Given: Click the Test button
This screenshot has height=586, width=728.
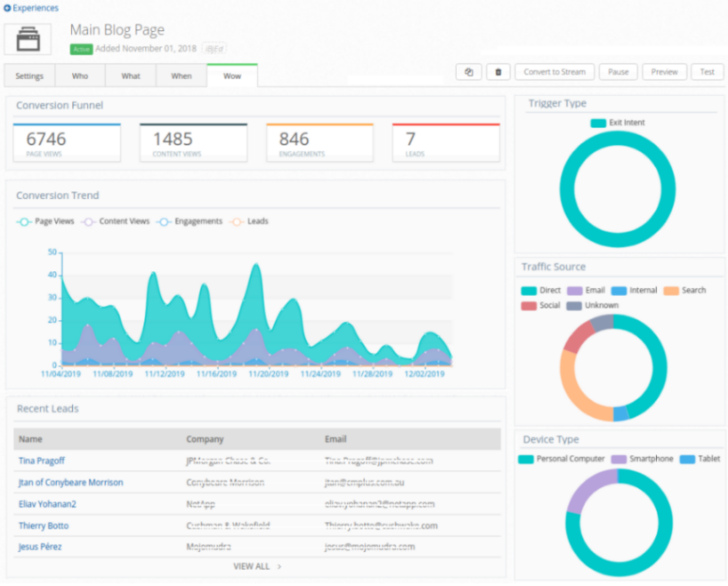Looking at the screenshot, I should click(x=707, y=72).
